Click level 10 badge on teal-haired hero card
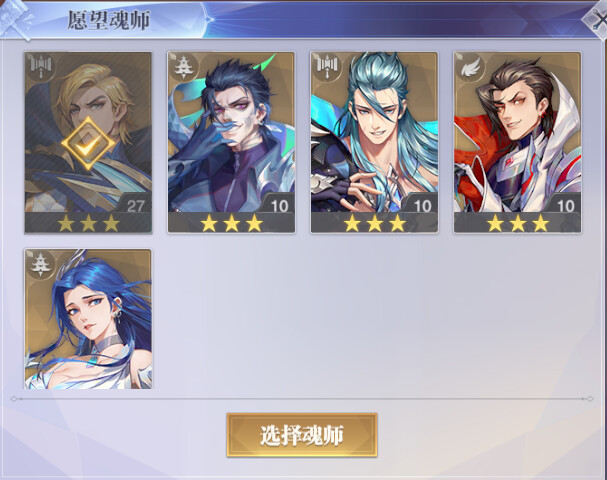The width and height of the screenshot is (607, 480). [422, 206]
